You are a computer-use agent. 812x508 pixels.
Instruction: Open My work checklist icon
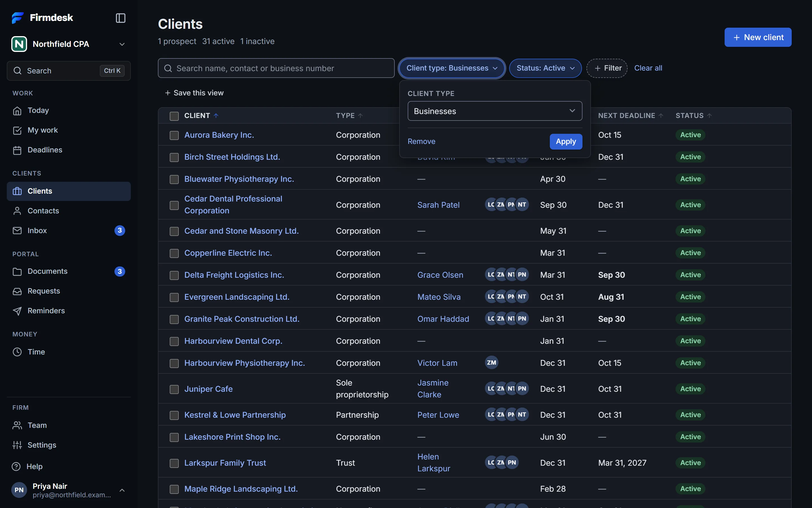[x=17, y=130]
